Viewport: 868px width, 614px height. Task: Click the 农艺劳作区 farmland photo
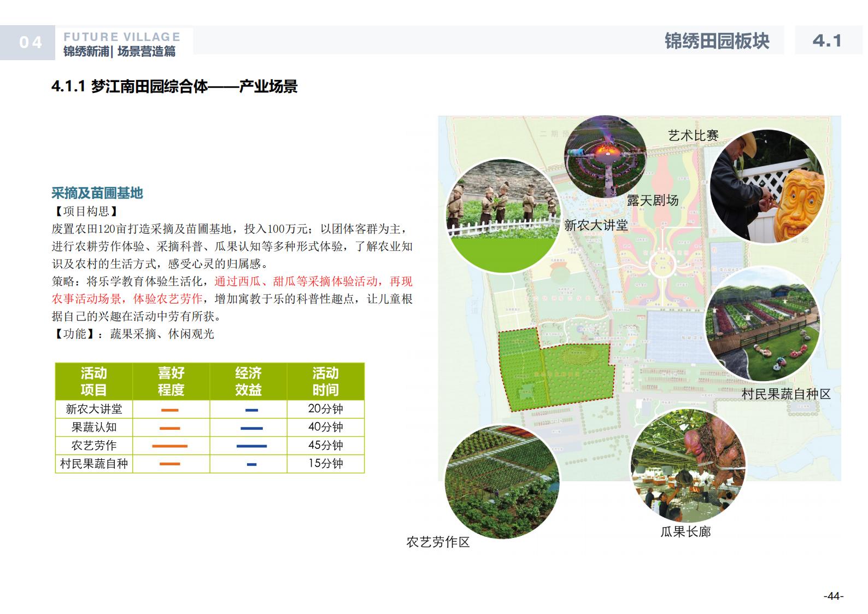coord(502,481)
